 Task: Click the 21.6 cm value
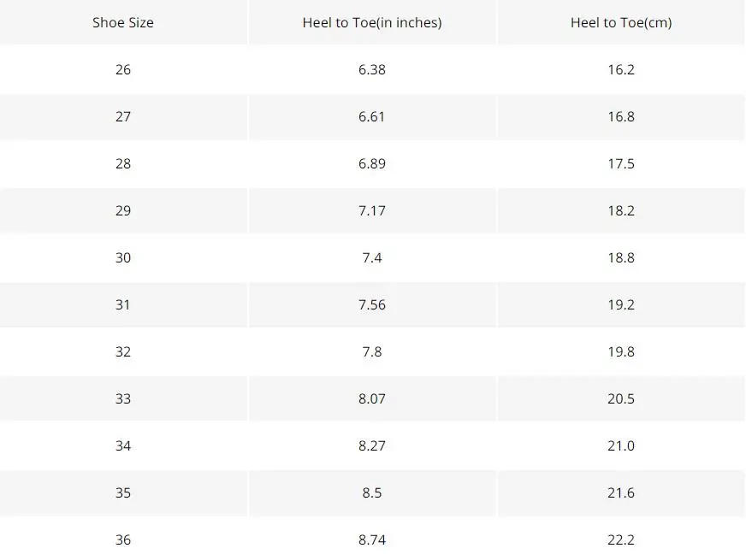pyautogui.click(x=621, y=493)
